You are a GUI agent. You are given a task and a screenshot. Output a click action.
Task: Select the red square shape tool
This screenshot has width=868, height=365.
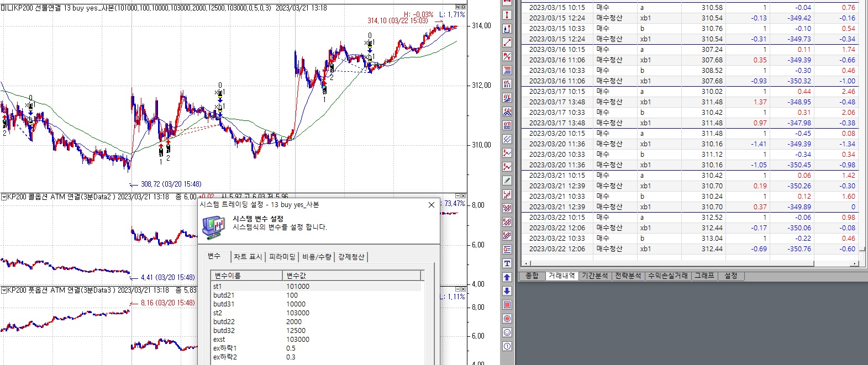(x=507, y=305)
